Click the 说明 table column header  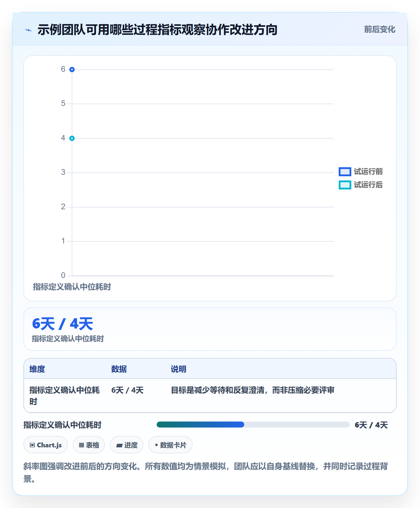(x=178, y=369)
